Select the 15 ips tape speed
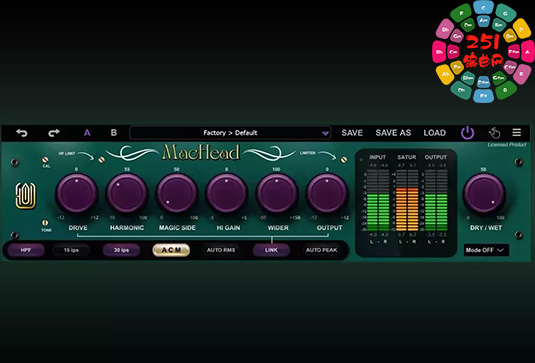The image size is (535, 363). [x=71, y=250]
